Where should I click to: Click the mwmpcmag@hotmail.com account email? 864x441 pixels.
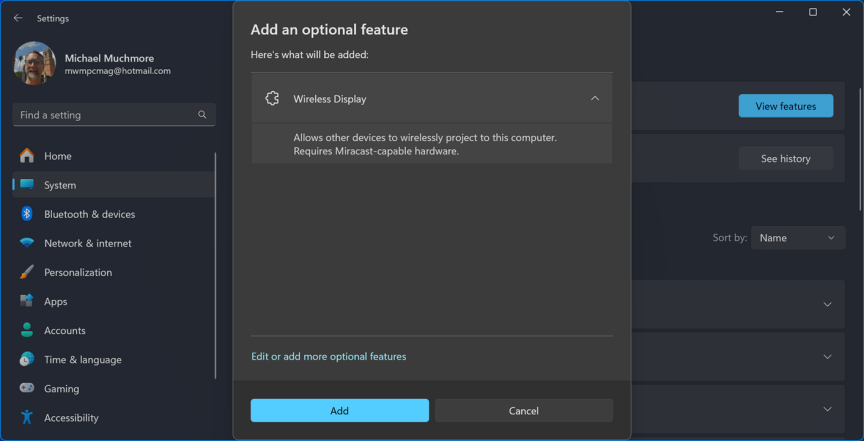click(x=117, y=71)
